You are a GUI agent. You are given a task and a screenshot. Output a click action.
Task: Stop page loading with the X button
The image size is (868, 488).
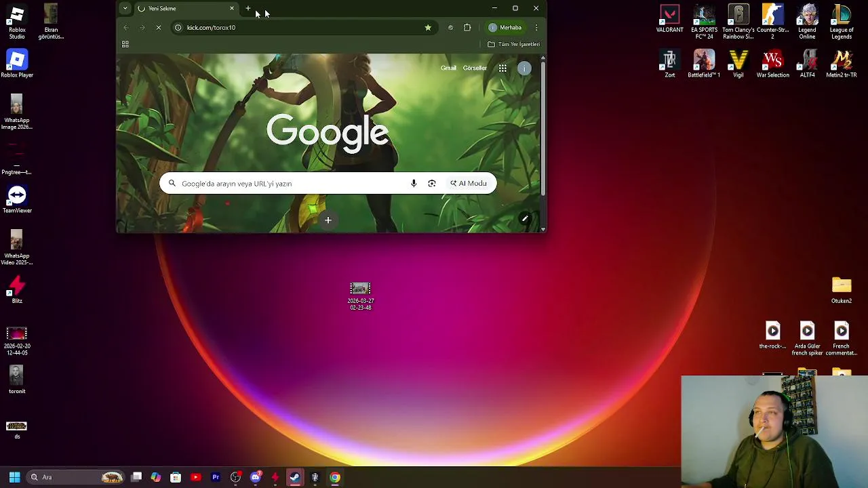click(x=158, y=28)
